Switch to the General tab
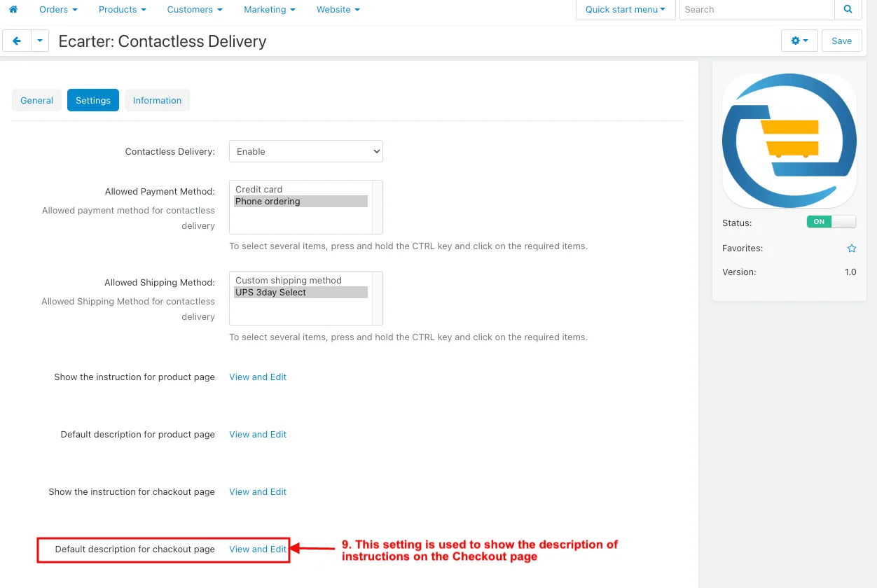Screen dimensions: 877x588 (37, 100)
